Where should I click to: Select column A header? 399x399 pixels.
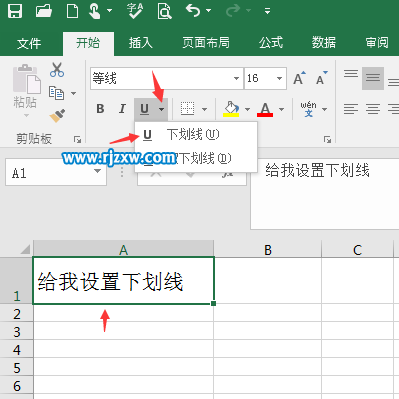click(123, 249)
